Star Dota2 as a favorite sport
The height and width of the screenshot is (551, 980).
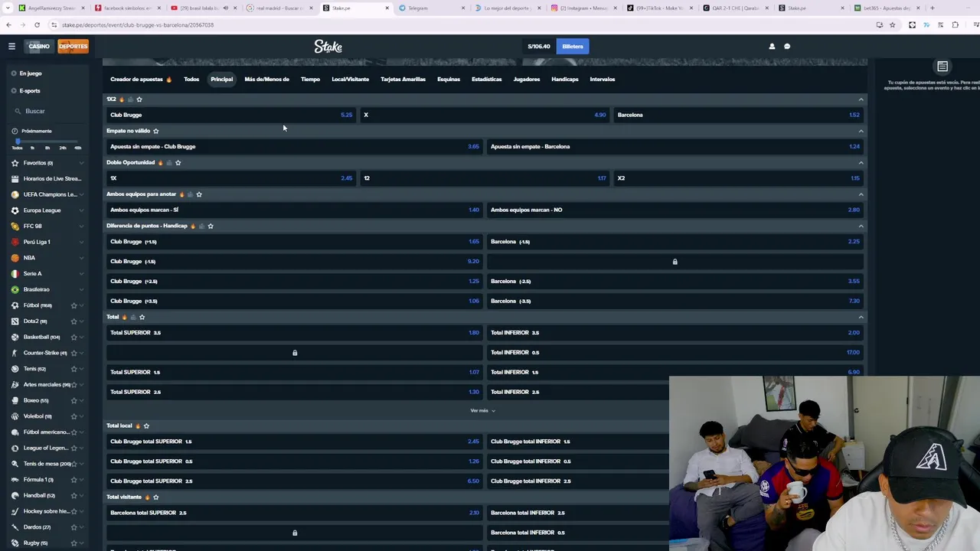pos(73,321)
